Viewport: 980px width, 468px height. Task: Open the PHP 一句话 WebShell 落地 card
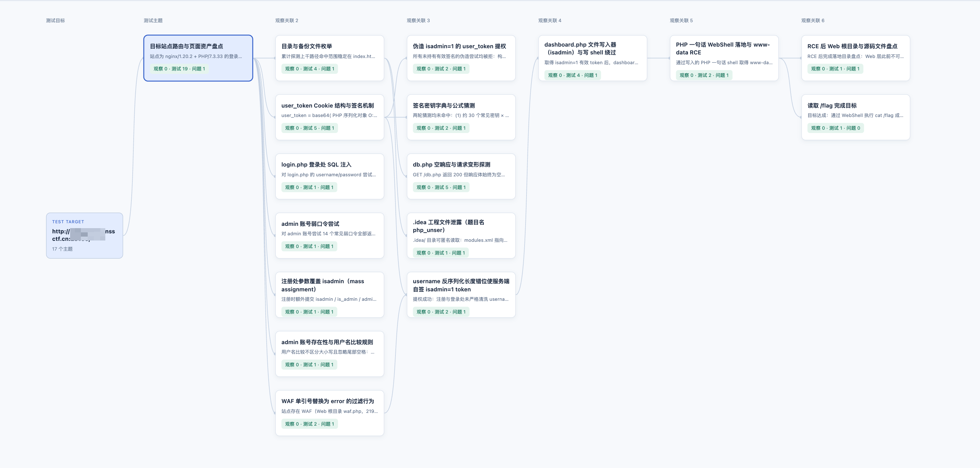point(724,58)
